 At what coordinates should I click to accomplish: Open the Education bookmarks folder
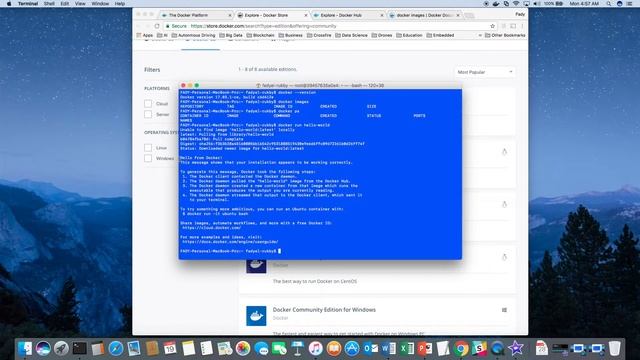[x=409, y=36]
